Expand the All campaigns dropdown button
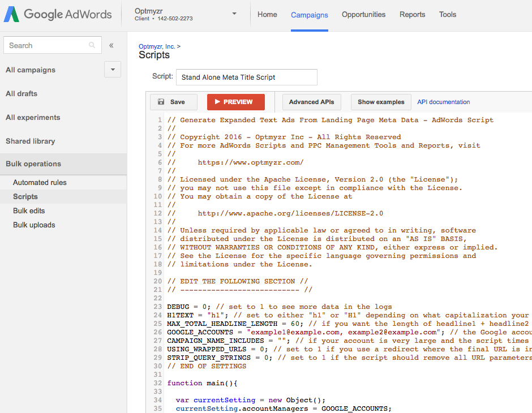The height and width of the screenshot is (413, 532). 113,70
